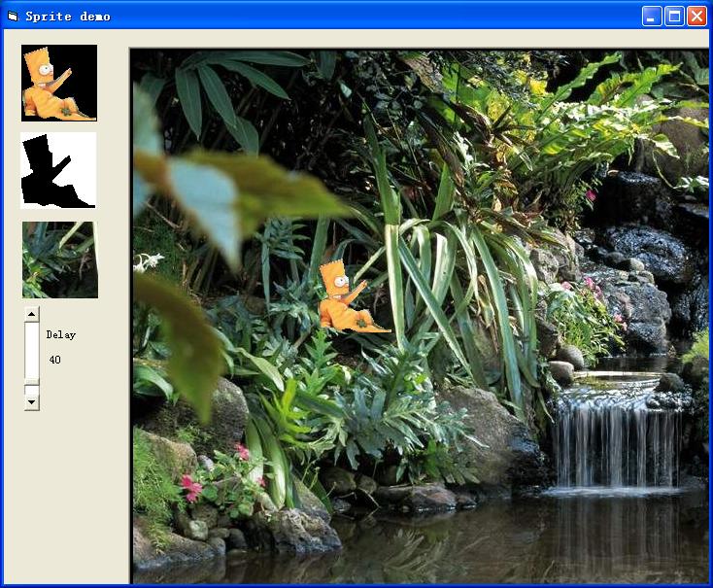713x588 pixels.
Task: Minimize the Sprite demo window
Action: click(x=651, y=17)
